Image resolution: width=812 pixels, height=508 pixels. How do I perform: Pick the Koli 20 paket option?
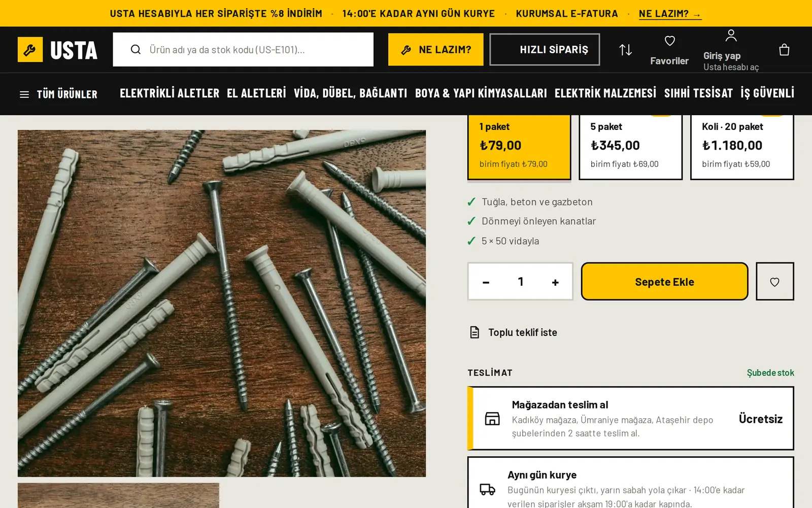pos(742,147)
